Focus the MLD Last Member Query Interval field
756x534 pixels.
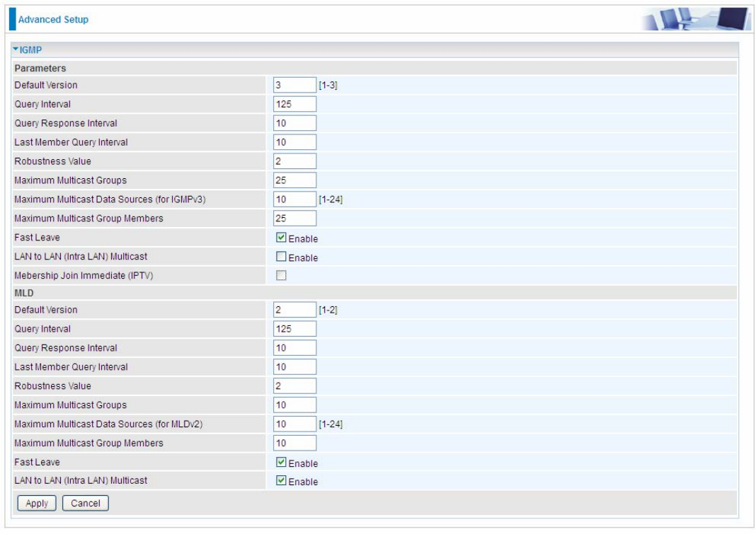pos(294,367)
